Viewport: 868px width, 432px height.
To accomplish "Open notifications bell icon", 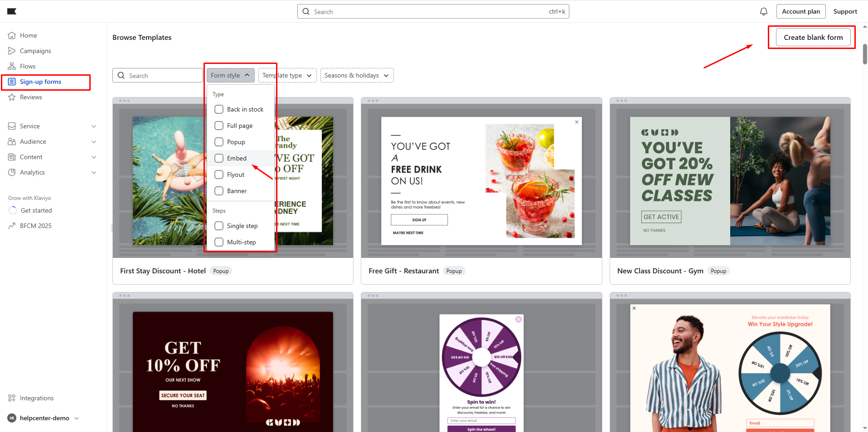I will 764,11.
